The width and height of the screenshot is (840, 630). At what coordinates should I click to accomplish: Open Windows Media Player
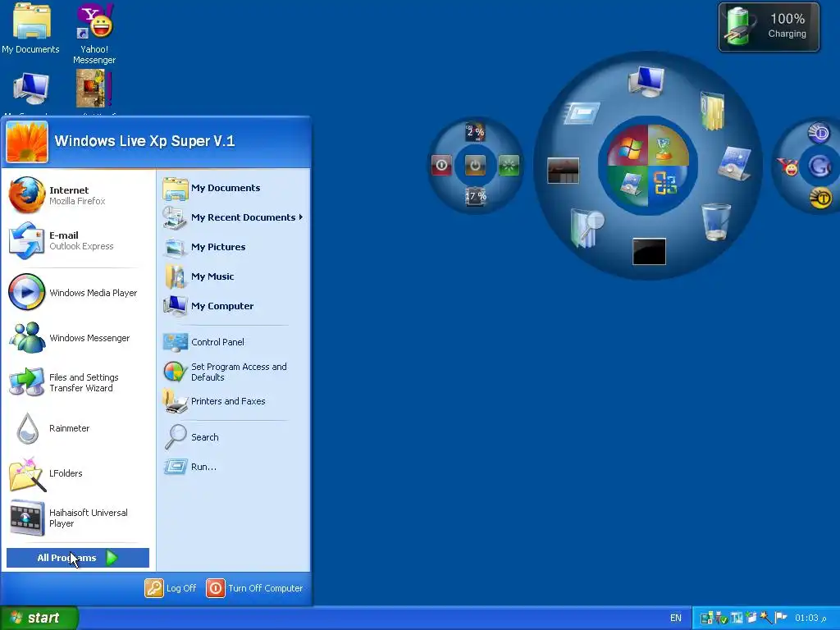[x=78, y=293]
